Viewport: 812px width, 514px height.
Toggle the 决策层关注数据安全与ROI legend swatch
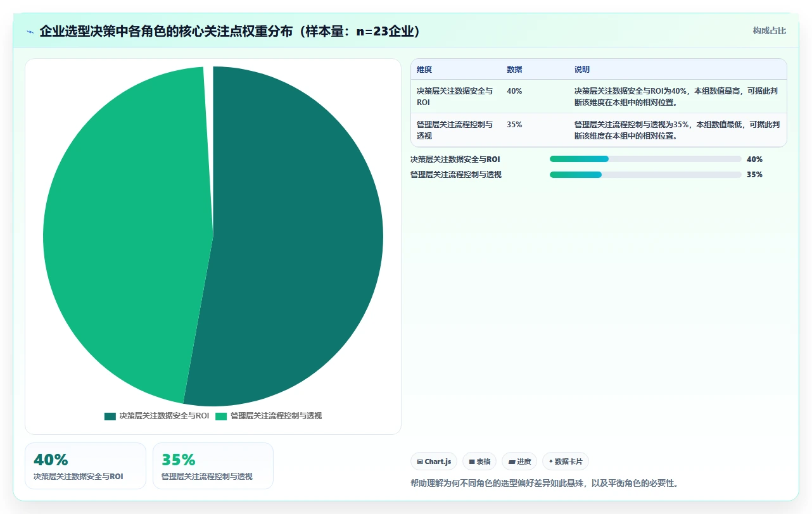[x=110, y=416]
